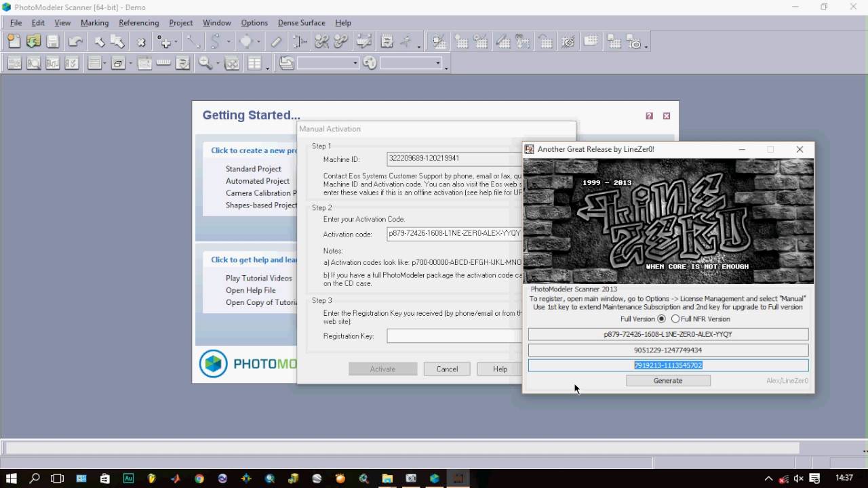Click the Getting Started help question icon

649,116
